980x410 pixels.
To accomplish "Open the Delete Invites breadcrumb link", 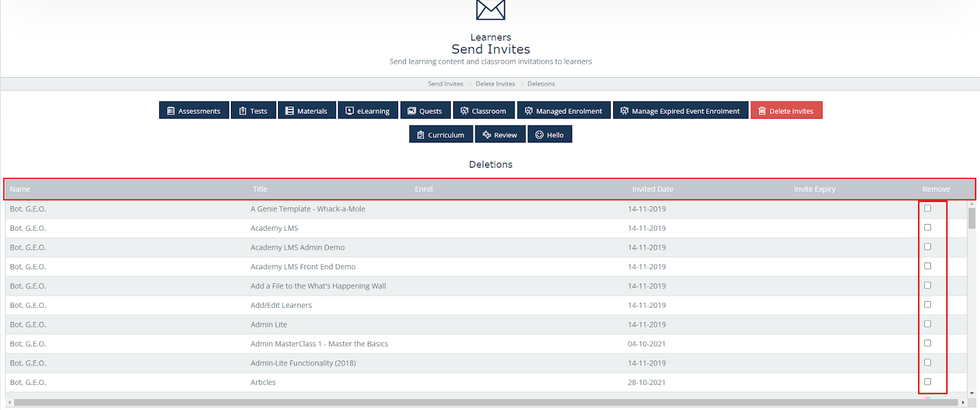I will (x=495, y=84).
